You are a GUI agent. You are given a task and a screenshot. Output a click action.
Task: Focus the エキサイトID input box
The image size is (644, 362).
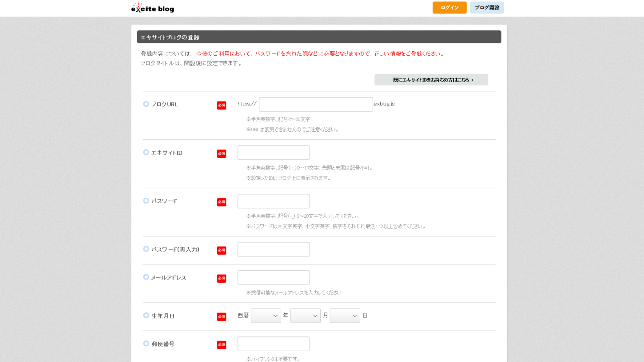tap(273, 153)
